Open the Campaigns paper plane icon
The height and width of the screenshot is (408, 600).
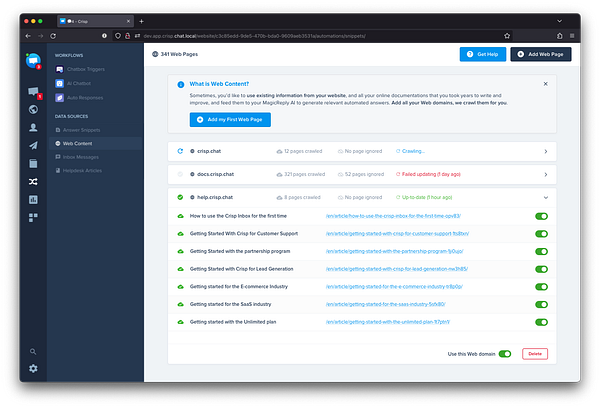coord(33,145)
